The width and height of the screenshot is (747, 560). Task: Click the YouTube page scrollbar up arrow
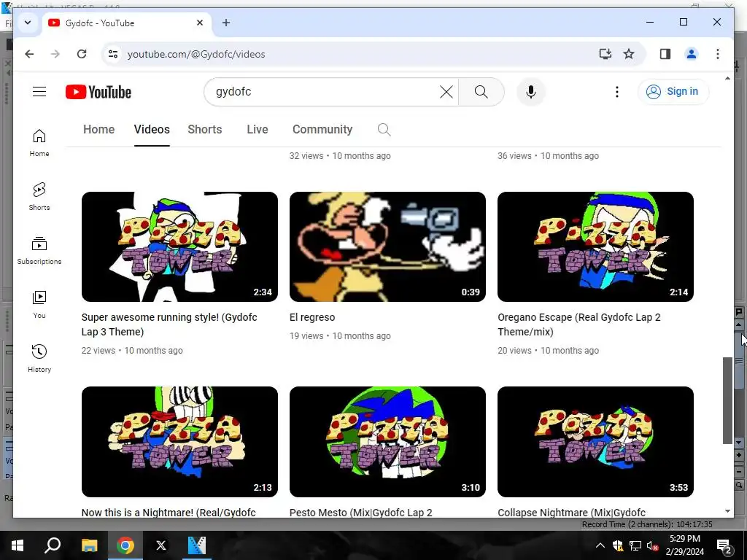(727, 78)
